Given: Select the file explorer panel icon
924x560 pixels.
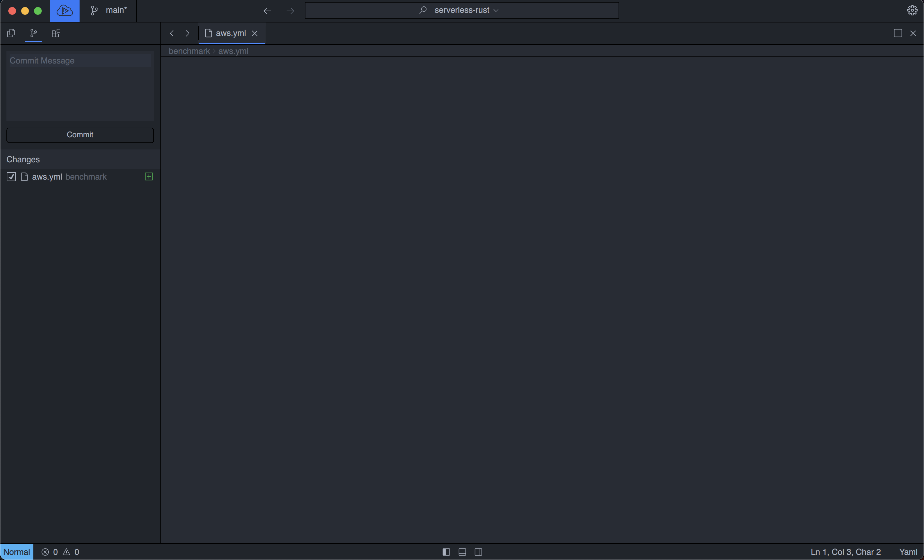Looking at the screenshot, I should pos(11,33).
